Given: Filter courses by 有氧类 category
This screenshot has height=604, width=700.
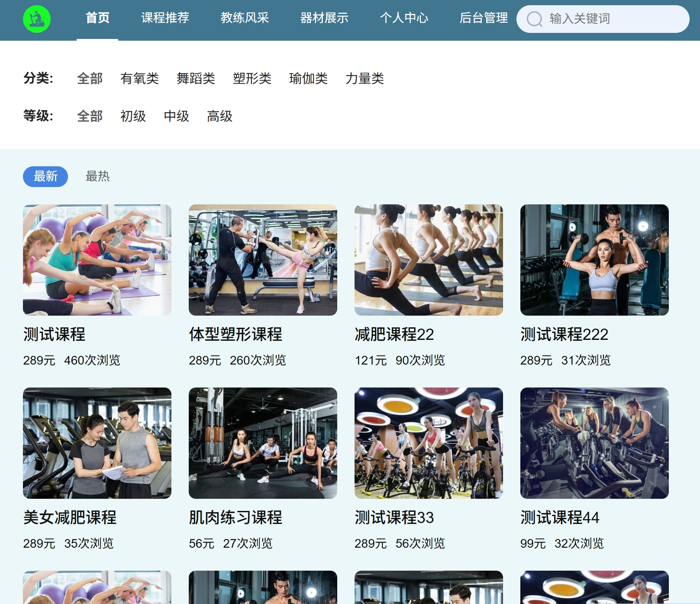Looking at the screenshot, I should click(139, 79).
